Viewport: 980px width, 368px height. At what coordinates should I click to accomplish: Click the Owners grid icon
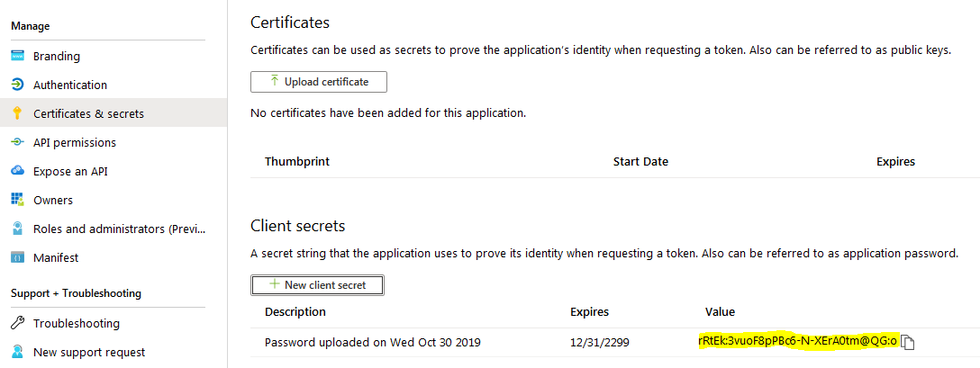point(17,200)
